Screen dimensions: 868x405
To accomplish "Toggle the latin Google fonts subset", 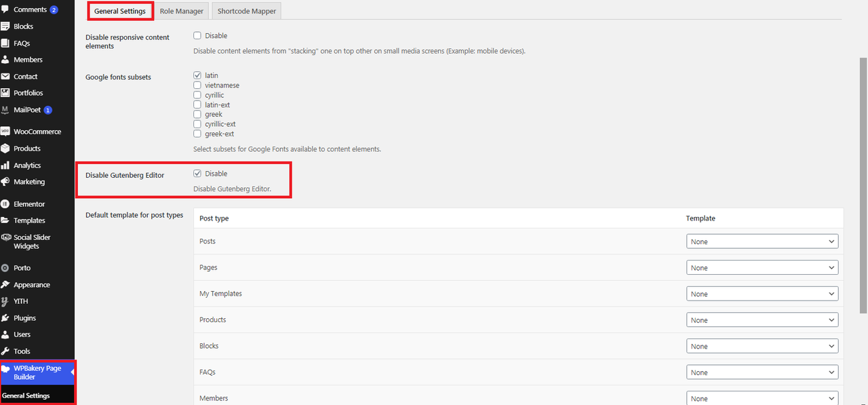I will (197, 75).
